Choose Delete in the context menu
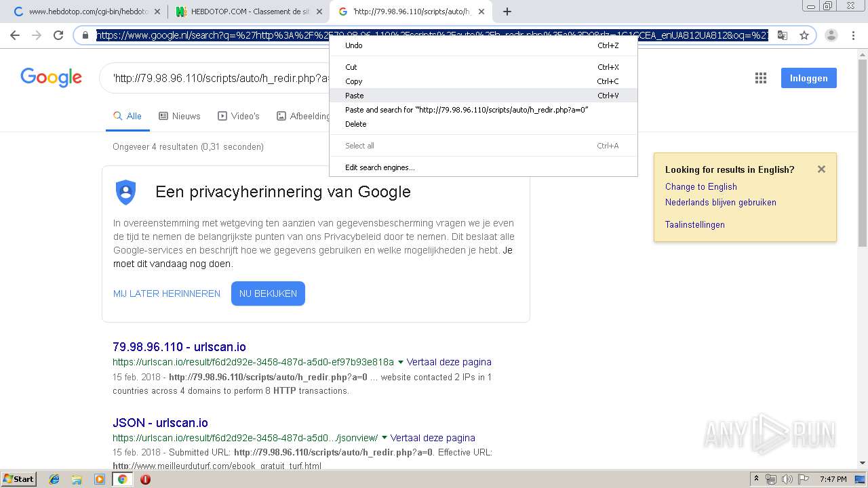 pyautogui.click(x=483, y=124)
